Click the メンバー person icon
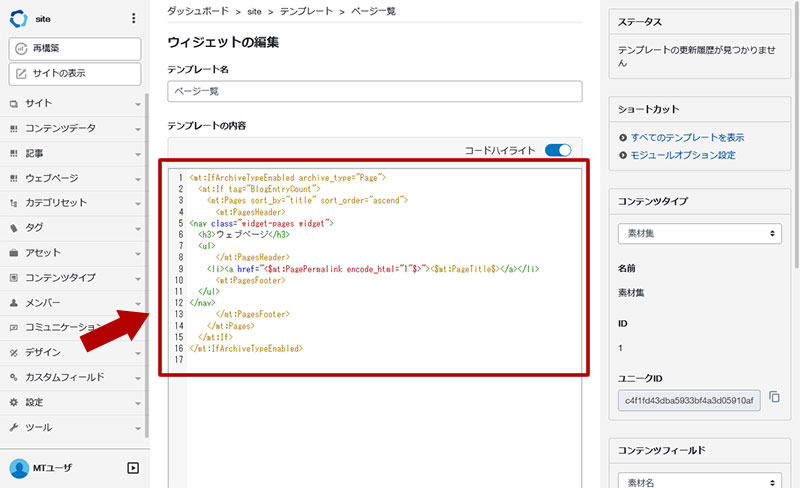 click(x=14, y=303)
